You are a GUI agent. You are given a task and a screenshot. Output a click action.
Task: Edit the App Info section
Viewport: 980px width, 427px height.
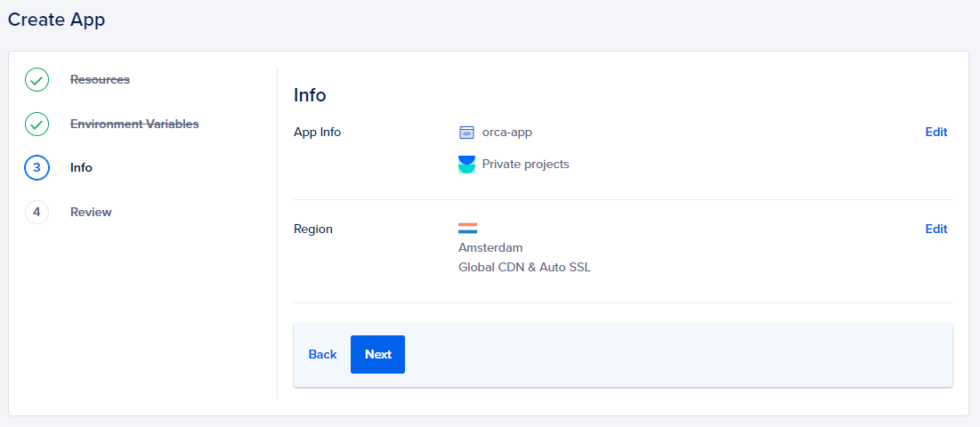[x=936, y=133]
